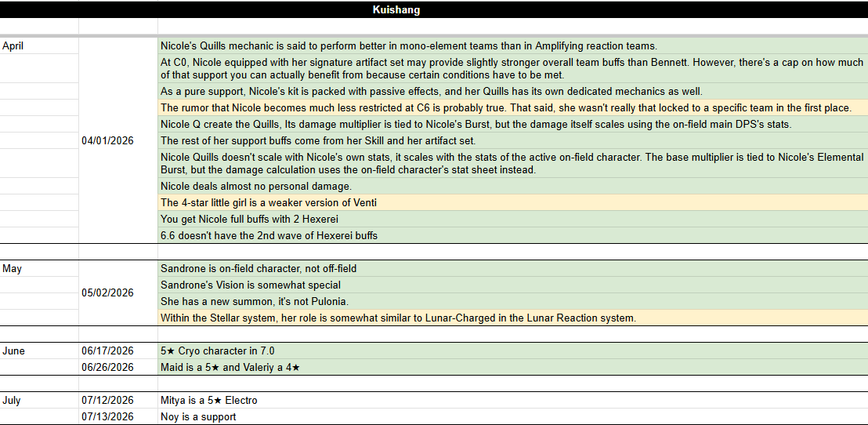Click 'Sandrone's Vision is somewhat special'
The image size is (868, 425).
click(512, 285)
